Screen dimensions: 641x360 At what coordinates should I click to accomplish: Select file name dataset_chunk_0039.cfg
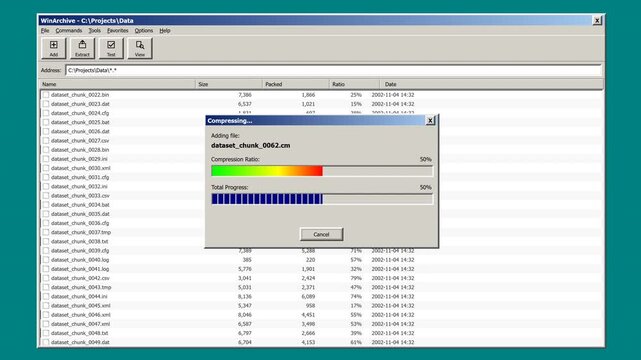pyautogui.click(x=80, y=250)
